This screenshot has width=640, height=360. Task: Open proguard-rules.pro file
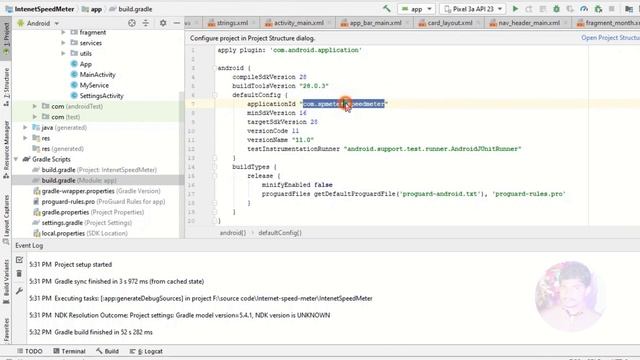pyautogui.click(x=99, y=202)
